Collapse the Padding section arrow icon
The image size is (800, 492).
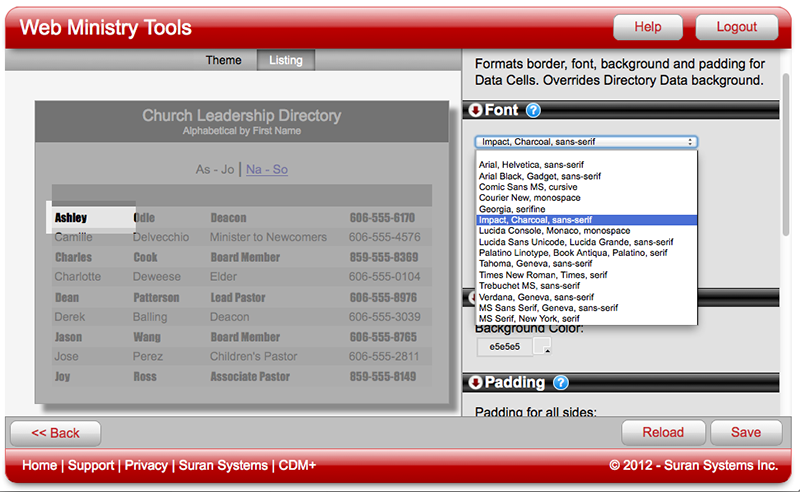(x=475, y=383)
